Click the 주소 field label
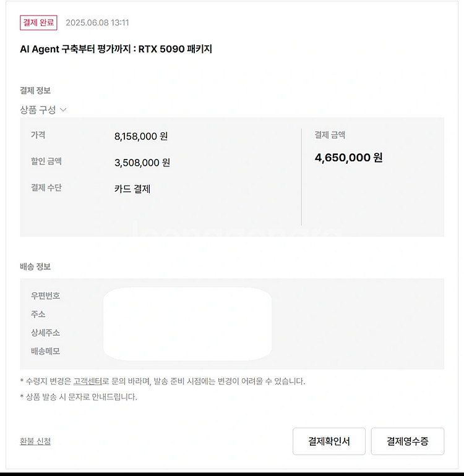The image size is (464, 476). (x=38, y=314)
